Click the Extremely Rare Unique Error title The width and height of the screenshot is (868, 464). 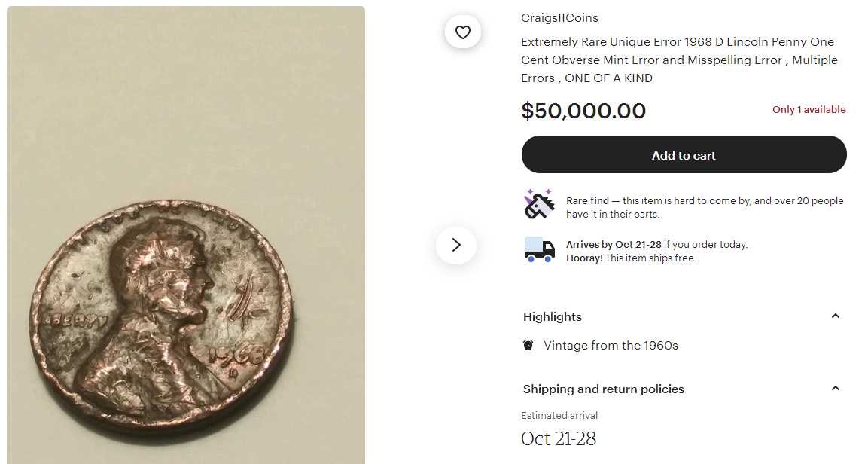678,60
